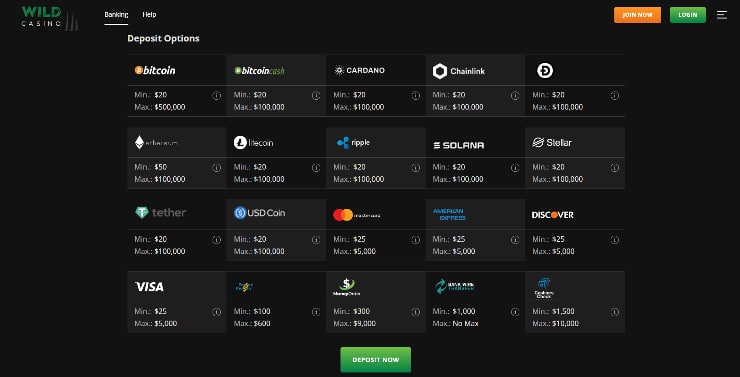The height and width of the screenshot is (377, 740).
Task: Select the wire transfer logo with arrows
Action: (x=454, y=286)
